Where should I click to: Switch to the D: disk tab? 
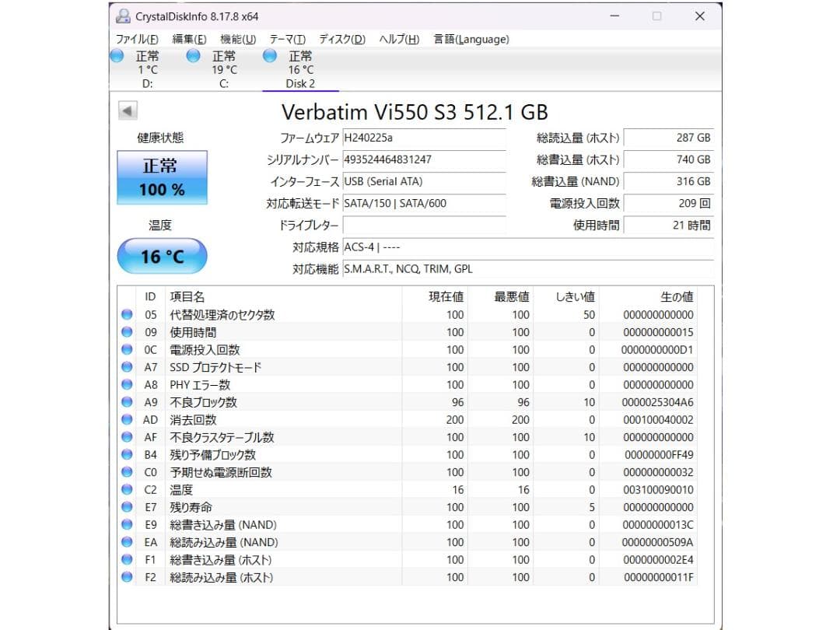point(147,70)
